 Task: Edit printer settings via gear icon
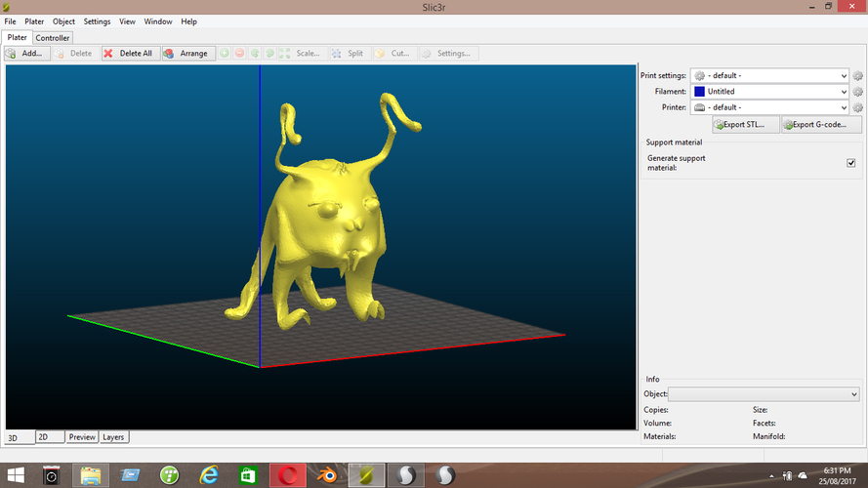pyautogui.click(x=857, y=108)
